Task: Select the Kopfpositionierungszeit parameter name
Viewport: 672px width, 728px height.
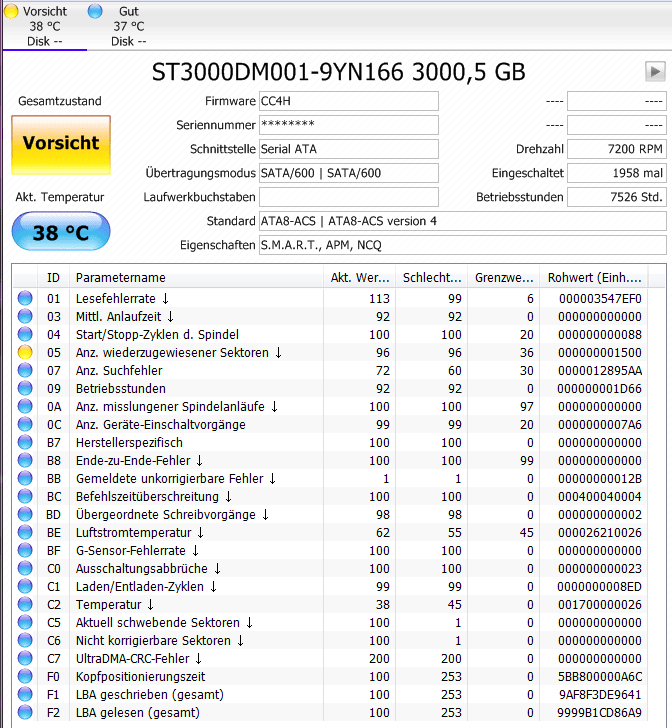Action: pyautogui.click(x=140, y=677)
